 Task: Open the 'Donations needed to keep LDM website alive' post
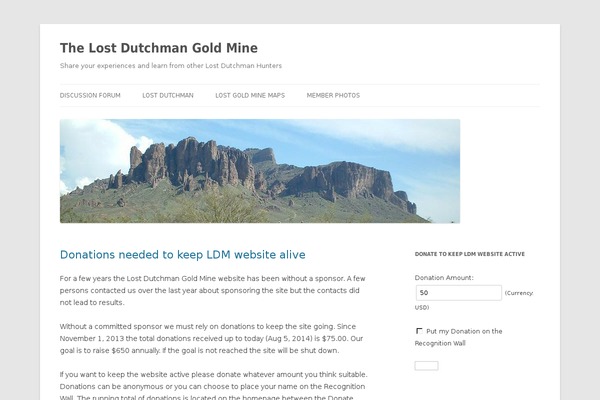pos(183,255)
